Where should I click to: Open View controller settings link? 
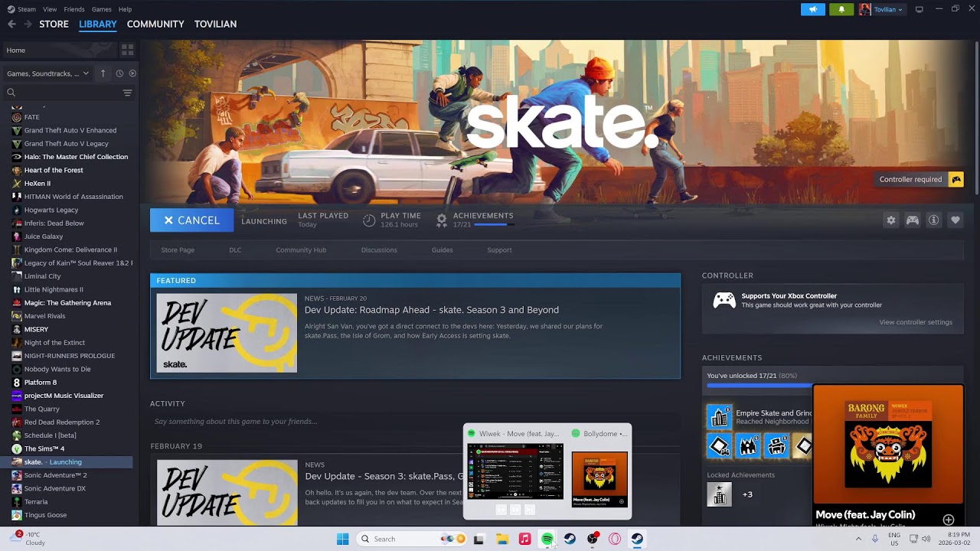pyautogui.click(x=916, y=322)
